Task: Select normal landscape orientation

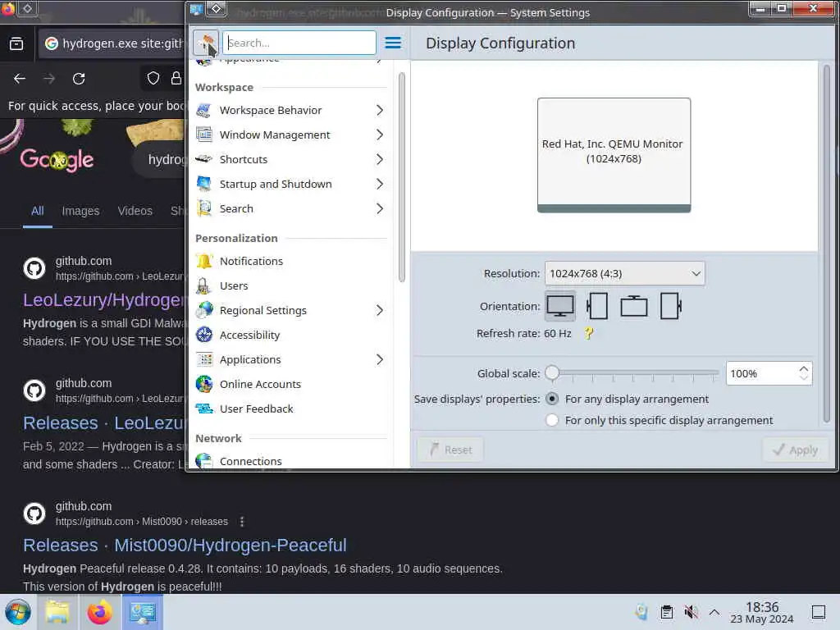Action: [559, 307]
